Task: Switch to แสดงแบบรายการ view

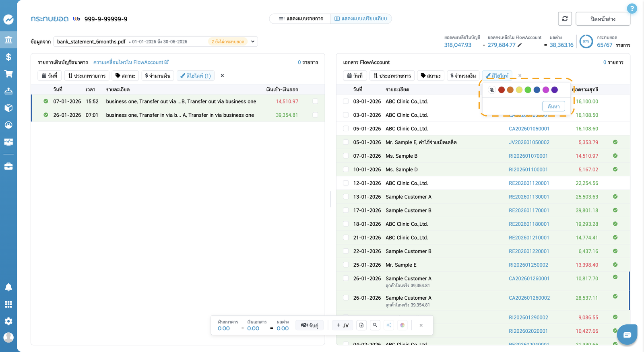Action: tap(301, 19)
